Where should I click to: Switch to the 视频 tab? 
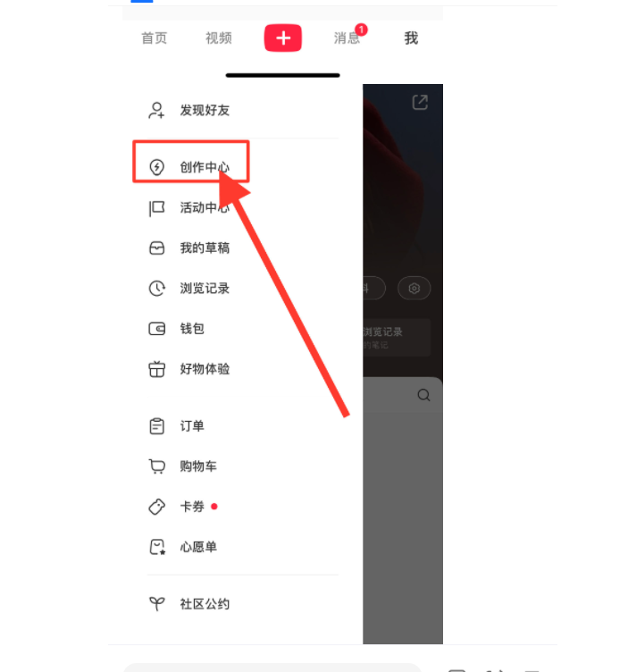(219, 38)
